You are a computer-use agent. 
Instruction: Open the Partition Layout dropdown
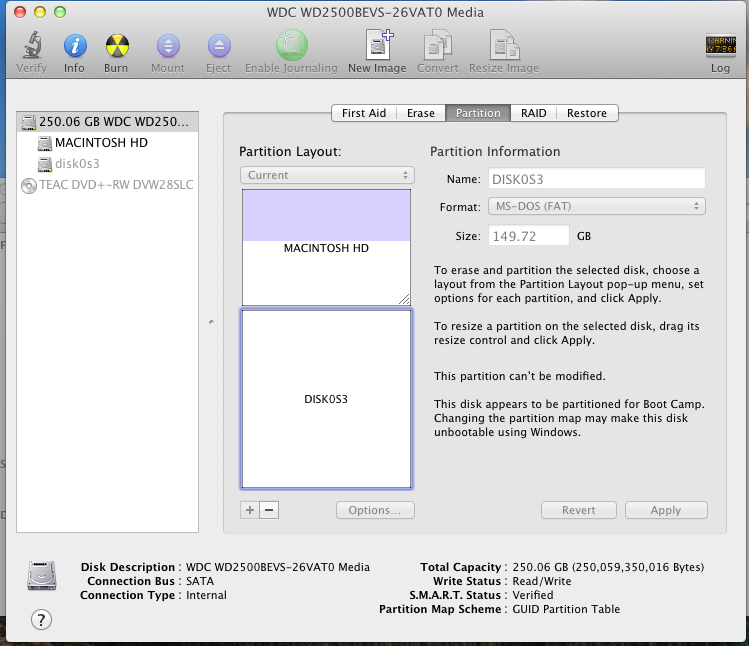[x=327, y=175]
